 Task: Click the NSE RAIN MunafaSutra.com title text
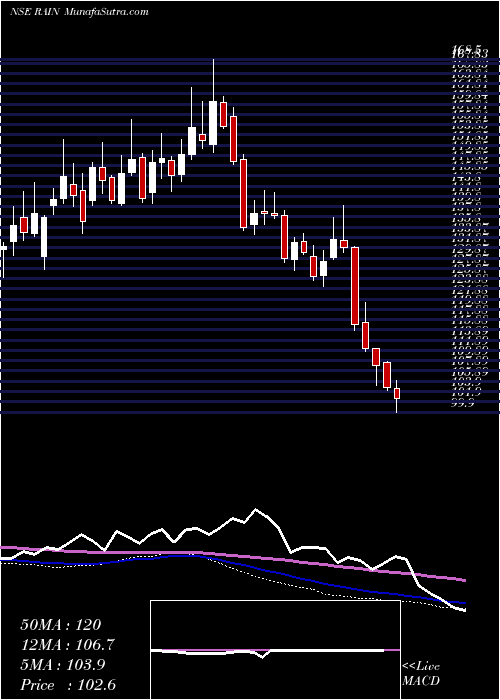tap(79, 12)
